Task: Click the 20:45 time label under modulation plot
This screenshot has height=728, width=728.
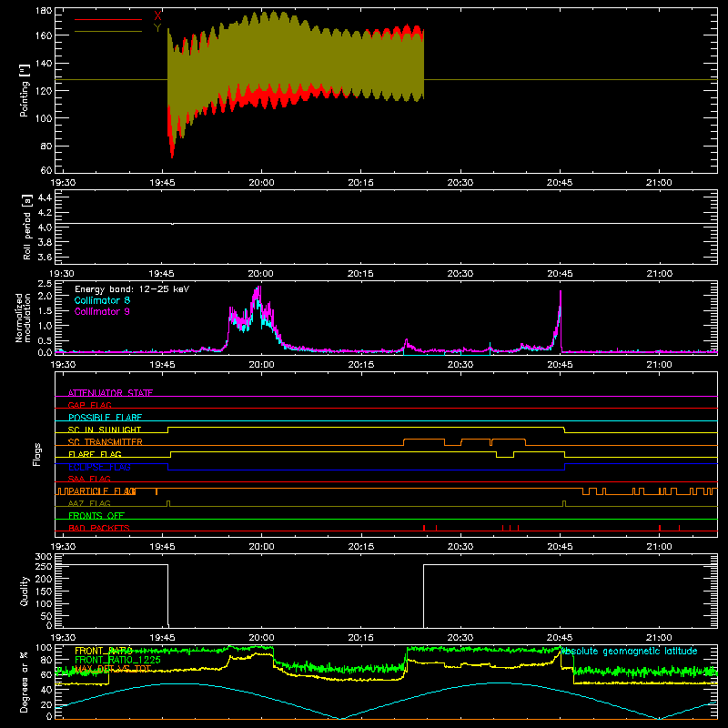Action: 560,365
